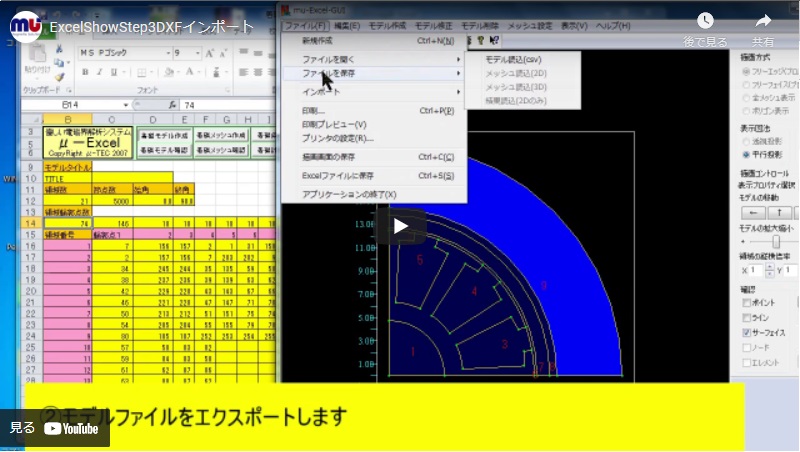Click the increase font size icon
800x452 pixels.
[x=210, y=53]
